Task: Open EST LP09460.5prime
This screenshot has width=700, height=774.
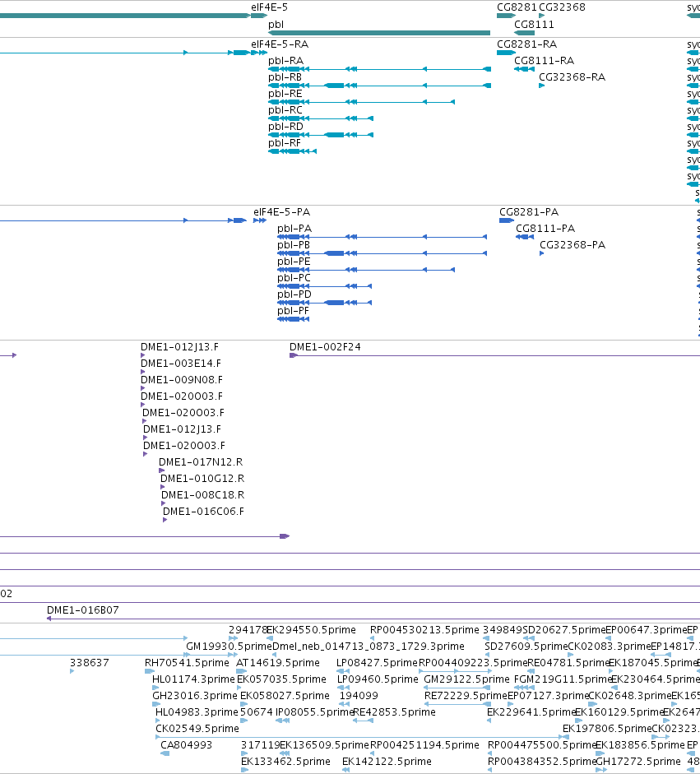Action: (378, 679)
